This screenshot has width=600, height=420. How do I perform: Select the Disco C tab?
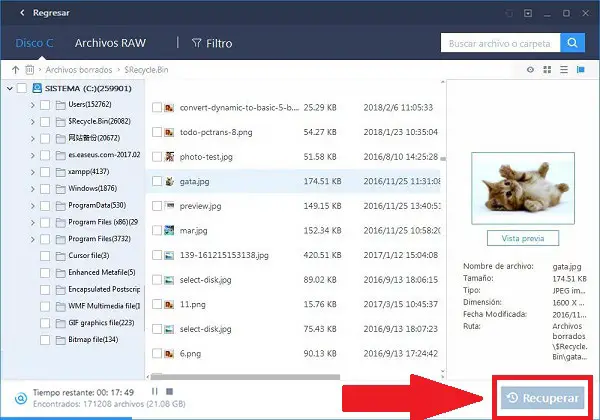tap(34, 43)
